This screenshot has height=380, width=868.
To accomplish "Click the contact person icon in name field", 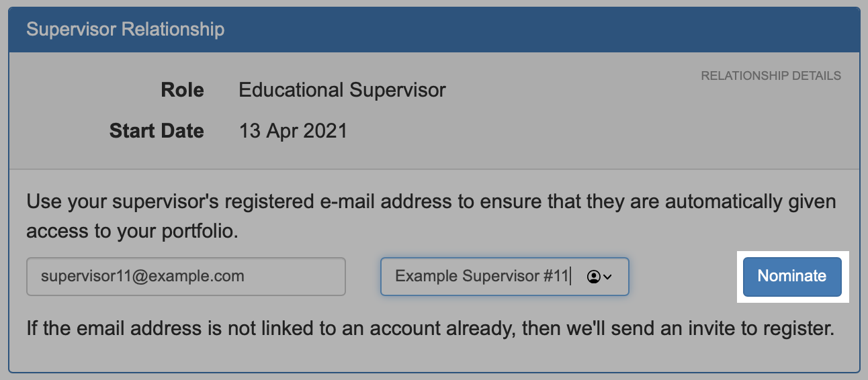I will tap(593, 277).
